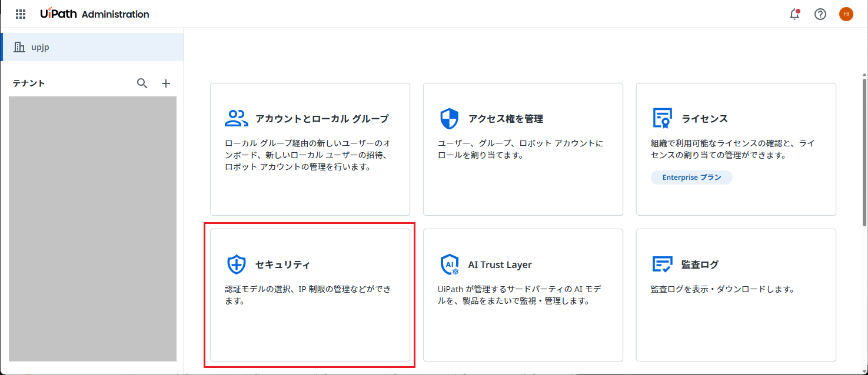Click the audit log icon on 監査ログ card
This screenshot has height=375, width=868.
[x=663, y=264]
